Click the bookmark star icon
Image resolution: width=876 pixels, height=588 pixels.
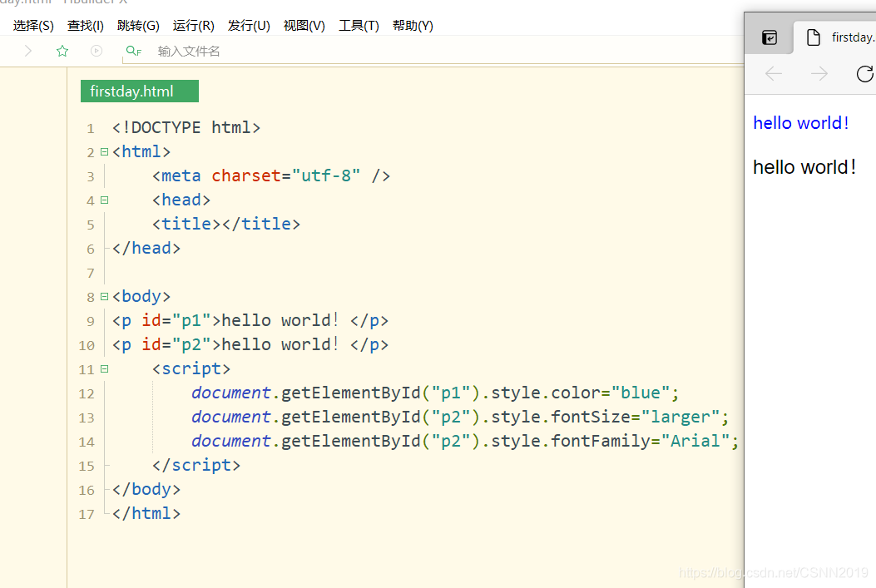62,52
